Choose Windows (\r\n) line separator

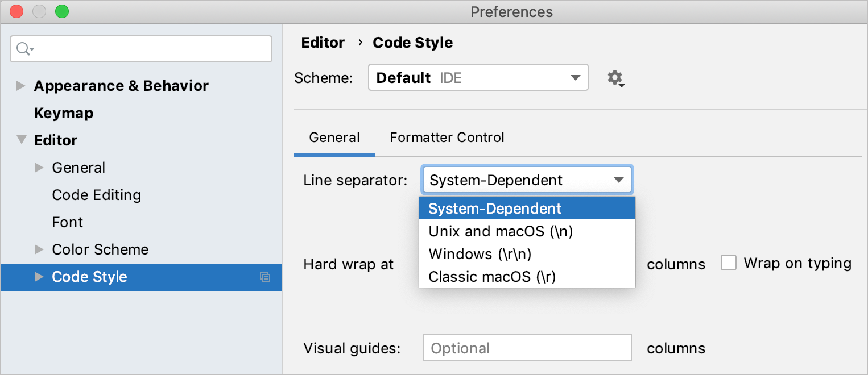pyautogui.click(x=480, y=254)
